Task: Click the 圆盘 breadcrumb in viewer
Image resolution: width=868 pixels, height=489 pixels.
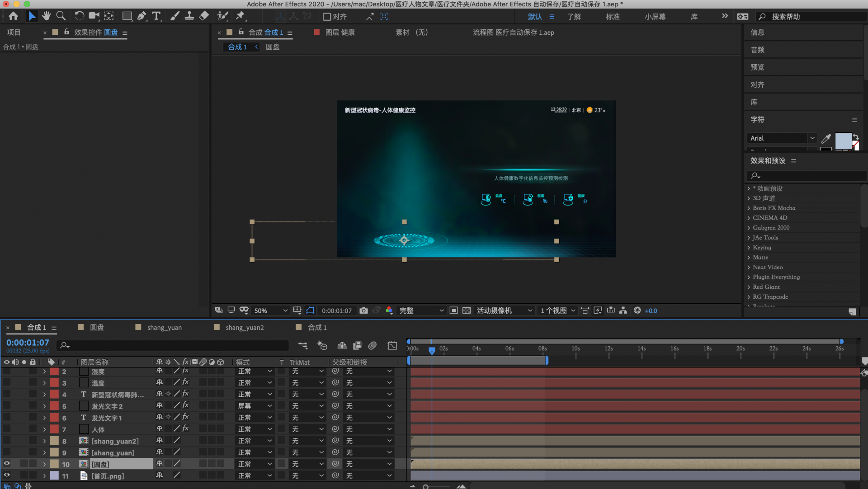Action: 272,47
